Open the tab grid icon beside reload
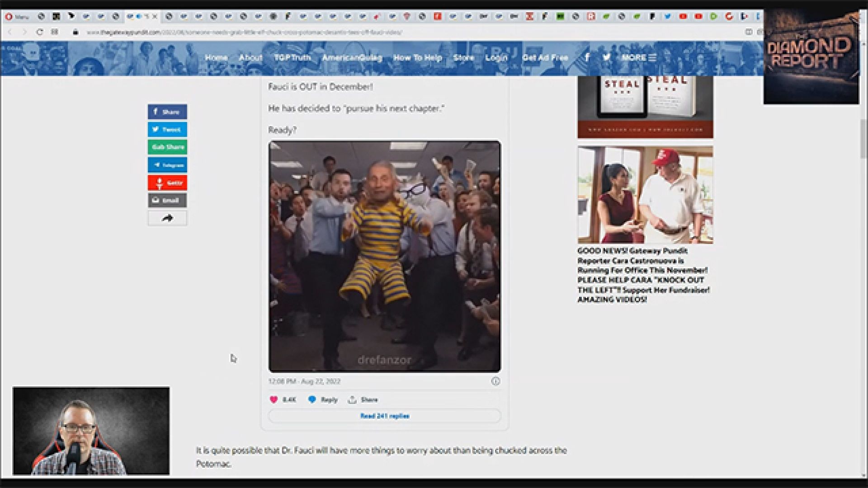The width and height of the screenshot is (868, 488). tap(55, 32)
